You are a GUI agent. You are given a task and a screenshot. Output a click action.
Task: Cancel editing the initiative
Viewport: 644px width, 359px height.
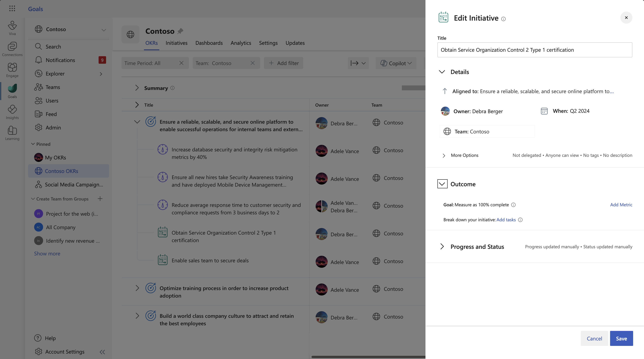pos(594,338)
